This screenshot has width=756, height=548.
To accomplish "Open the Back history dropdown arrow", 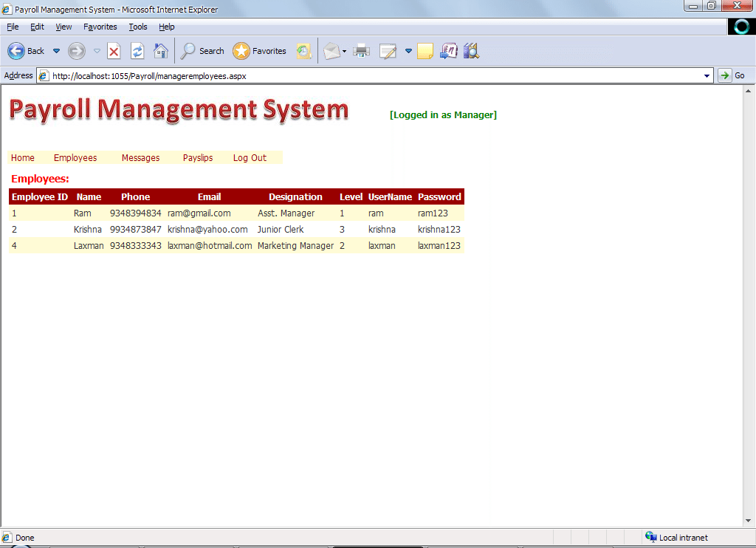I will click(56, 51).
